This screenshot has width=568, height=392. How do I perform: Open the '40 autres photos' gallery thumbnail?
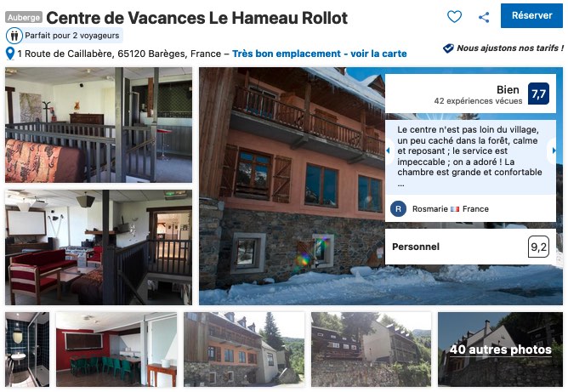[x=500, y=349]
